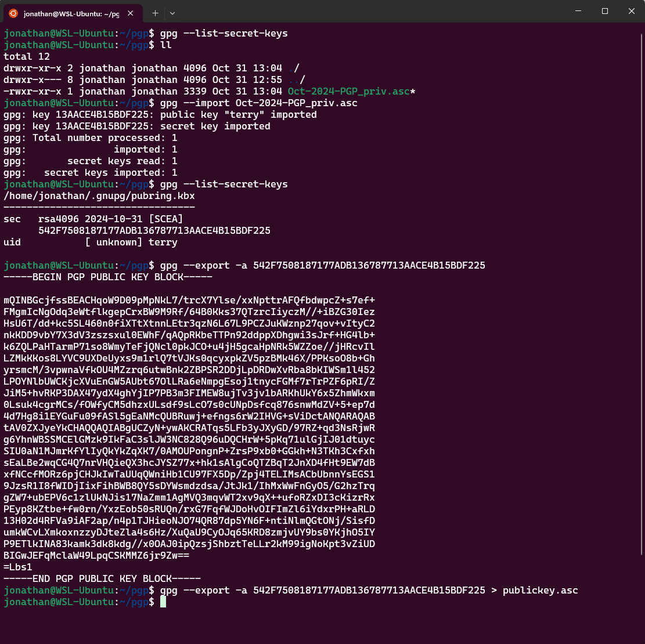
Task: Click the Ubuntu logo icon on the tab
Action: [x=13, y=12]
